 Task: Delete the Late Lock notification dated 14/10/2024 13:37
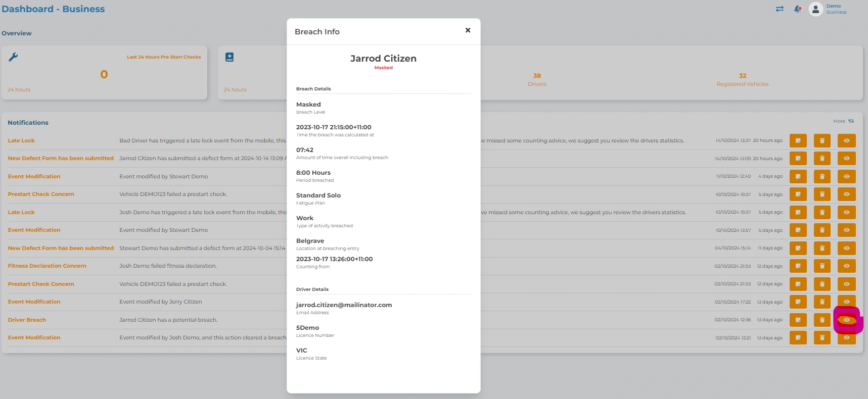[x=823, y=140]
